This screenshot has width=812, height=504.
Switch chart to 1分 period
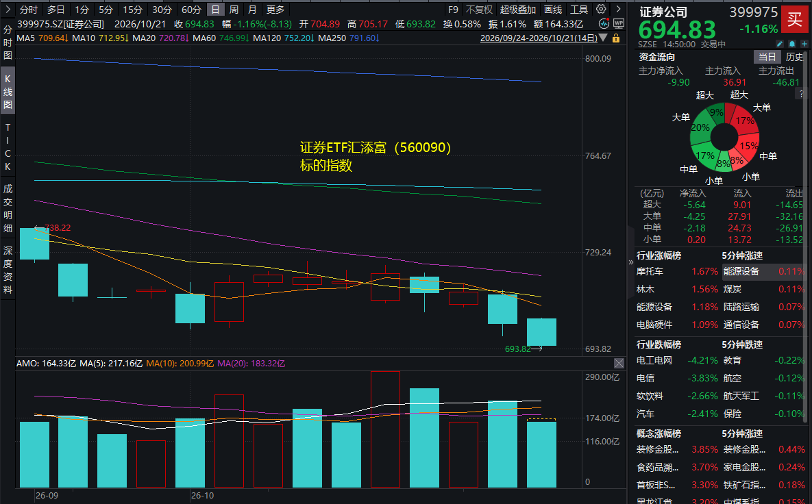click(x=82, y=10)
